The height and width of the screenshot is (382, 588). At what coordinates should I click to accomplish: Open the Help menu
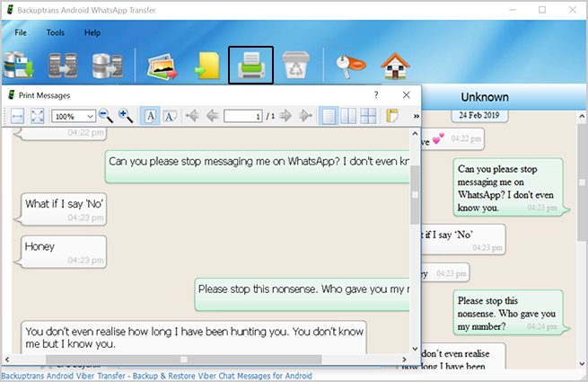tap(92, 32)
